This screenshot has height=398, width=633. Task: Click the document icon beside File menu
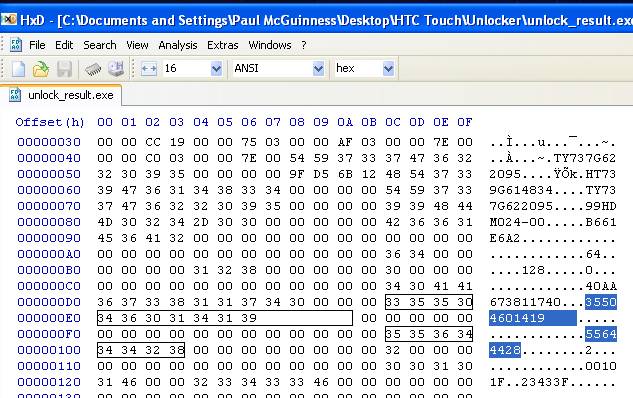(x=16, y=45)
